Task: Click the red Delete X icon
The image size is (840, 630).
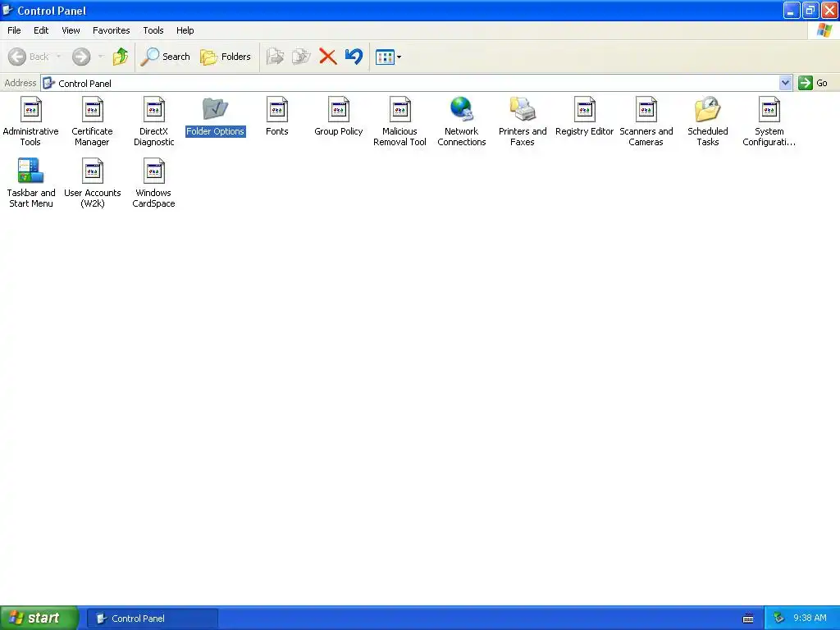Action: [328, 57]
